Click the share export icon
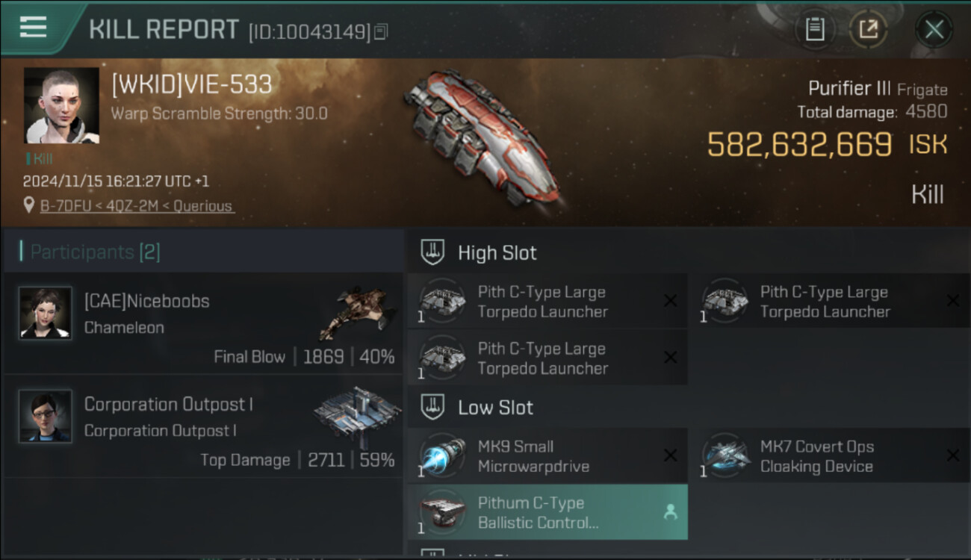 pyautogui.click(x=868, y=30)
